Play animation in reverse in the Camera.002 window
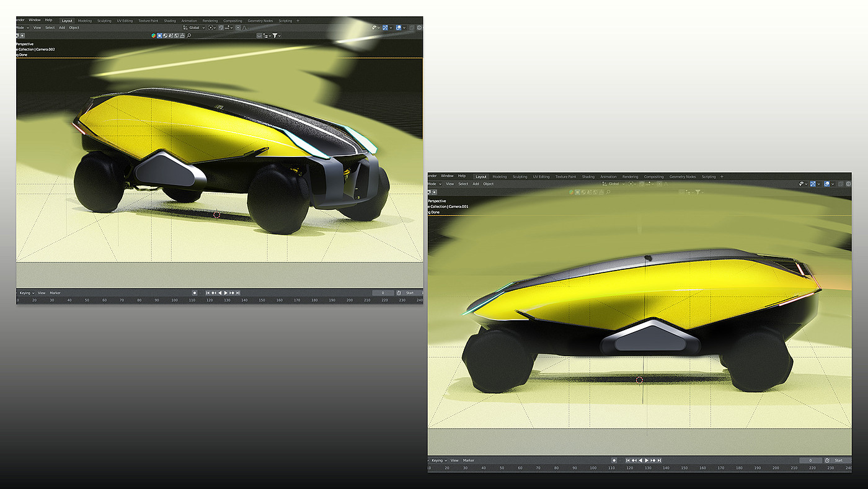Viewport: 868px width, 489px height. coord(219,293)
